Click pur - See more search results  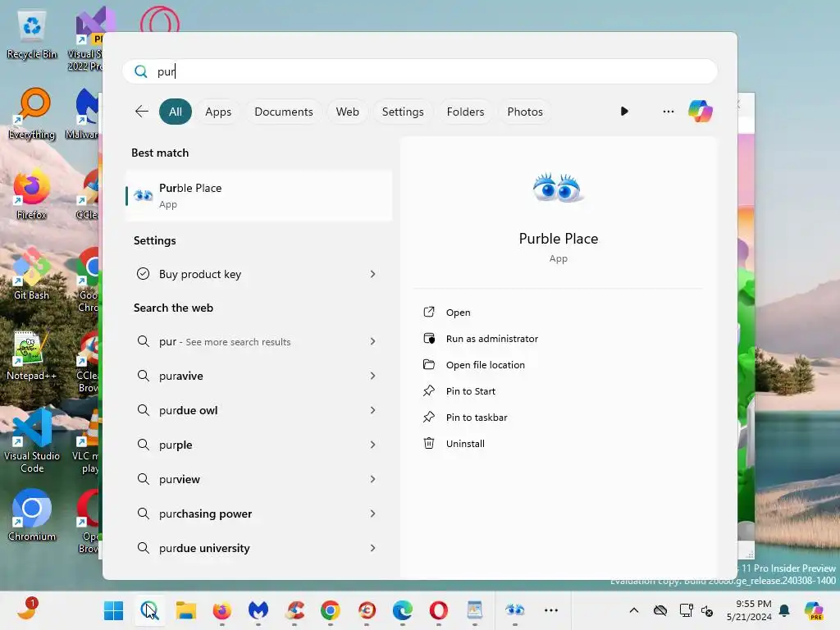(x=258, y=341)
